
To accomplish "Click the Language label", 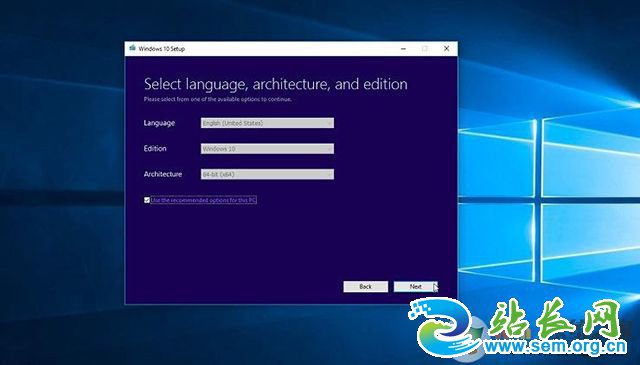I will click(159, 123).
